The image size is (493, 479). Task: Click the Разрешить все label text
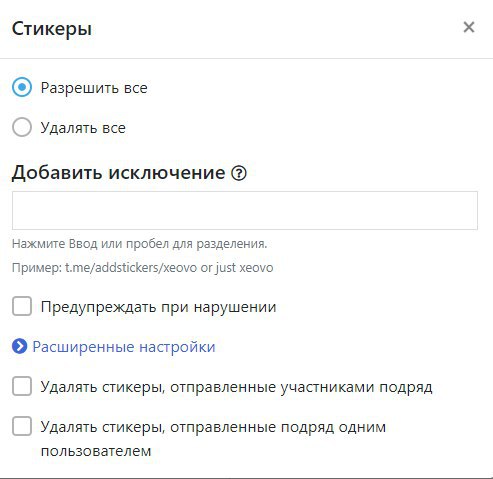(94, 88)
